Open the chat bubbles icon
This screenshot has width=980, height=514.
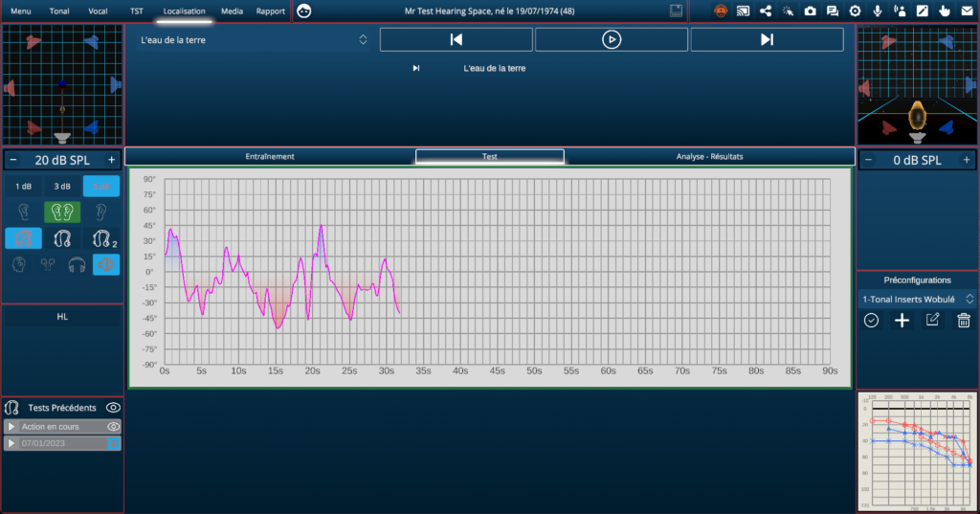pyautogui.click(x=833, y=11)
